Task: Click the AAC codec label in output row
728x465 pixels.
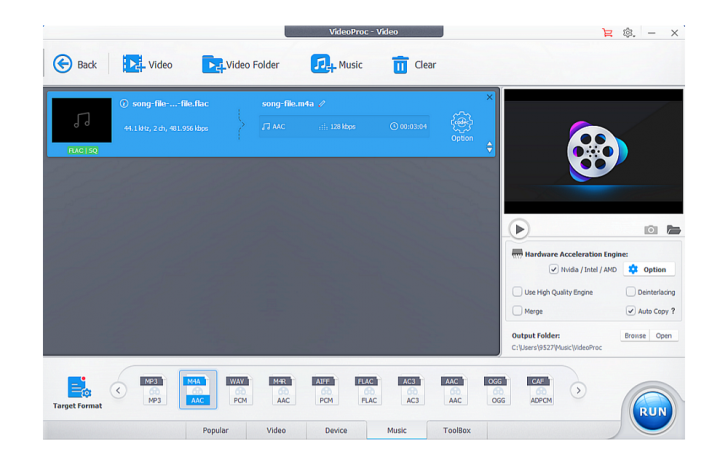Action: [x=279, y=126]
